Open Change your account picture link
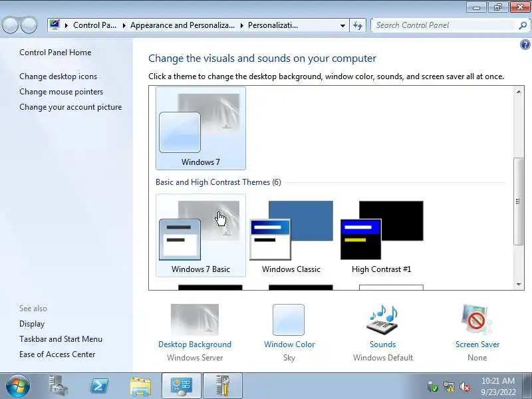This screenshot has width=532, height=399. tap(70, 107)
